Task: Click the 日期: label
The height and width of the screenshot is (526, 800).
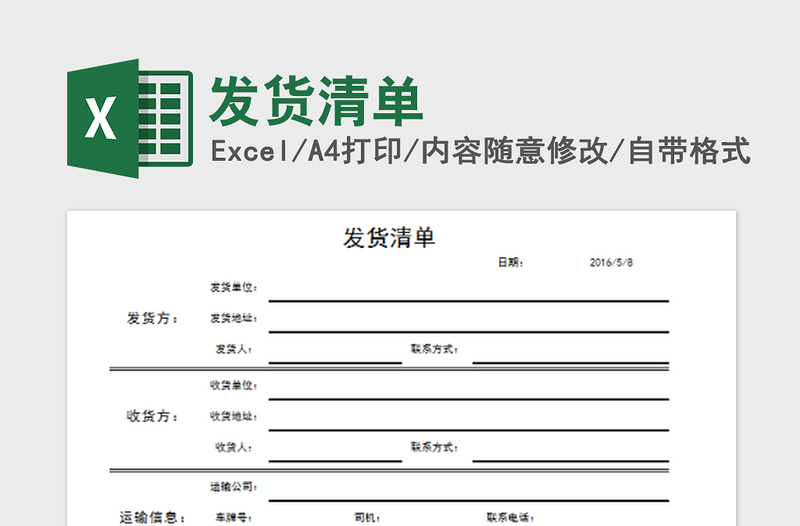Action: click(x=511, y=262)
